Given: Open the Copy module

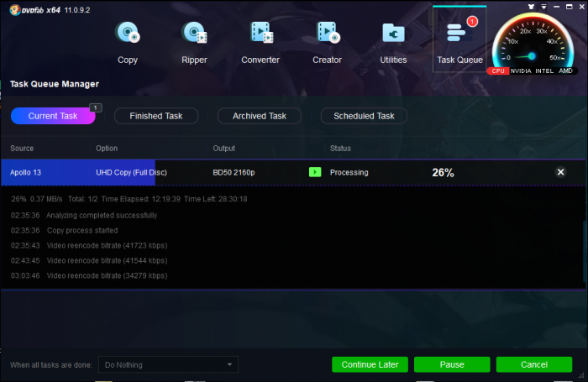Looking at the screenshot, I should pyautogui.click(x=128, y=42).
